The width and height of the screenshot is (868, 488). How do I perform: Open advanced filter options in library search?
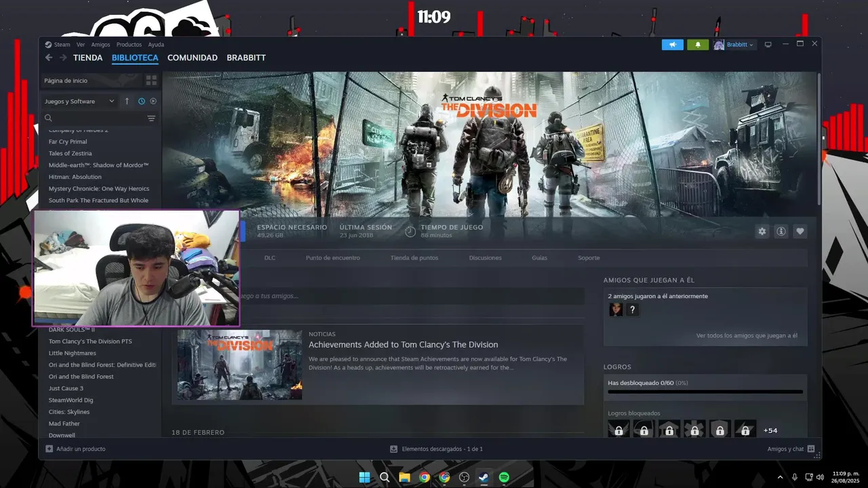pyautogui.click(x=151, y=118)
